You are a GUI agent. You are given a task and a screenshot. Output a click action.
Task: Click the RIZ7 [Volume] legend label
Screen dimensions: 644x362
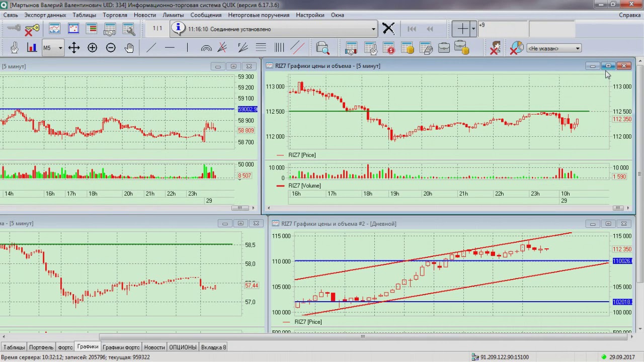pos(304,186)
